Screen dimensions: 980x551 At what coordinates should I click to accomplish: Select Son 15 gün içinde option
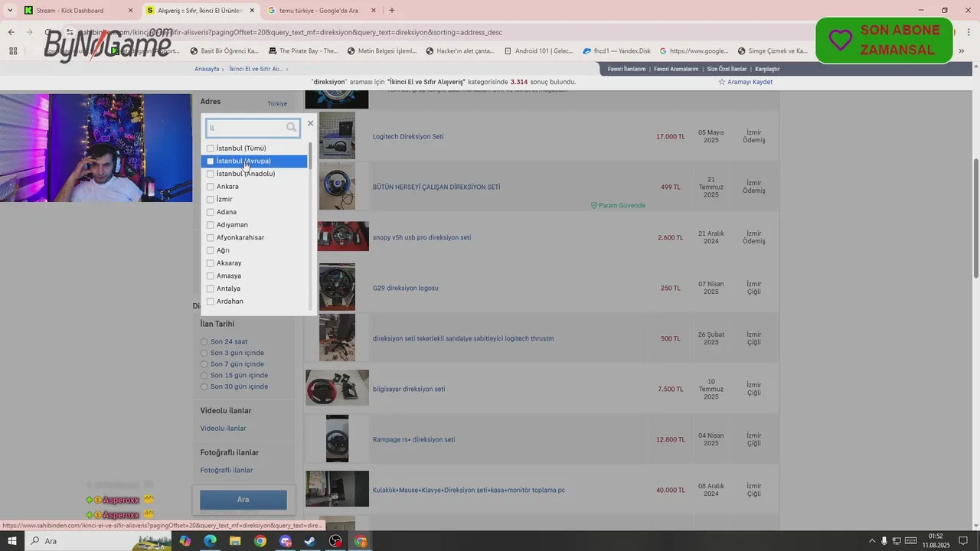click(204, 376)
